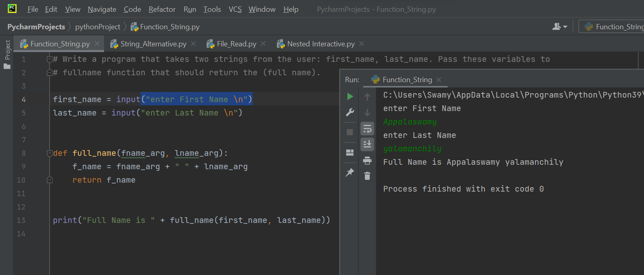The image size is (644, 275).
Task: Click 'def' keyword on line 8
Action: (x=60, y=153)
